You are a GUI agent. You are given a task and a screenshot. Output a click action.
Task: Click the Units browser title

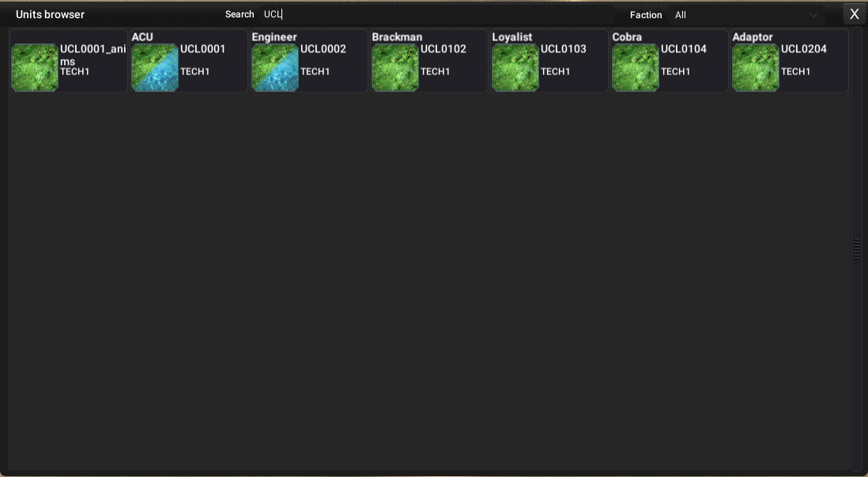(x=51, y=14)
